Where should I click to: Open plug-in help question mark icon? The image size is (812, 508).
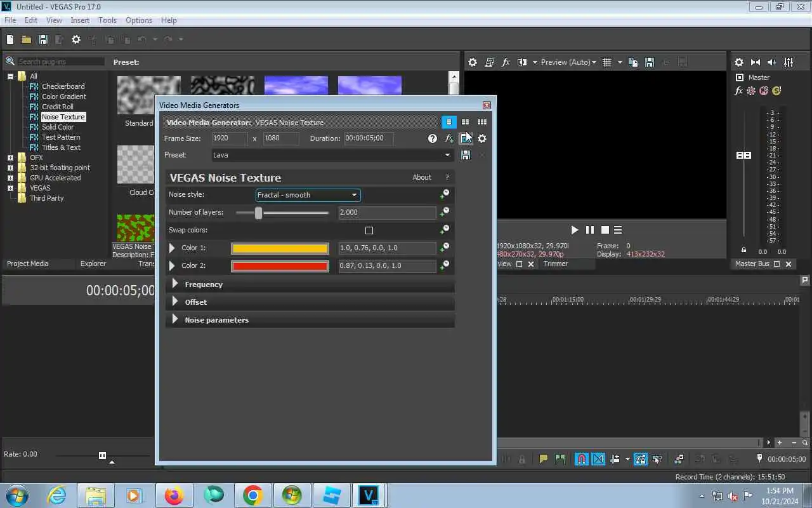click(433, 138)
